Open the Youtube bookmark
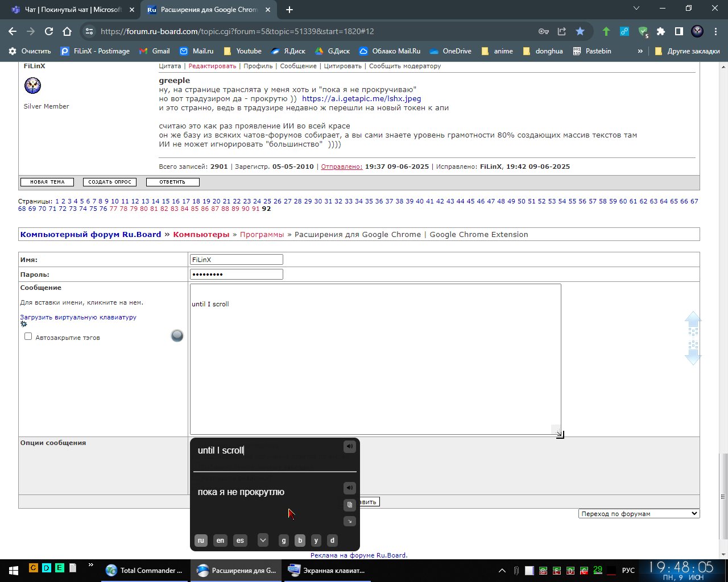Viewport: 728px width, 582px height. (242, 51)
